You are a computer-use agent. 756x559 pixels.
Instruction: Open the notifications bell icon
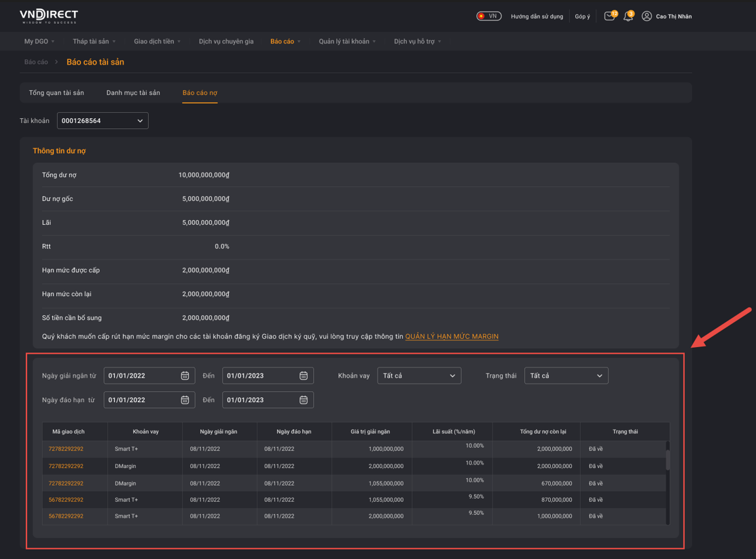coord(628,16)
